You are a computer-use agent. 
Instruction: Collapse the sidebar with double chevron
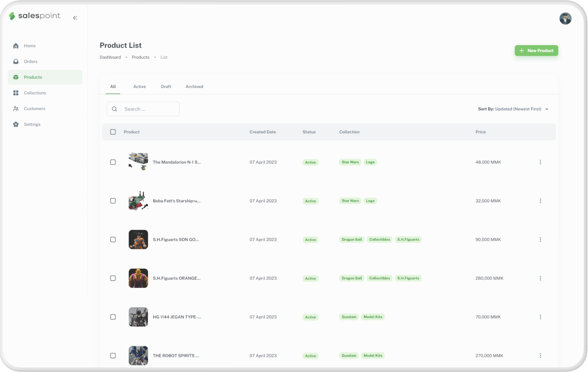coord(75,18)
